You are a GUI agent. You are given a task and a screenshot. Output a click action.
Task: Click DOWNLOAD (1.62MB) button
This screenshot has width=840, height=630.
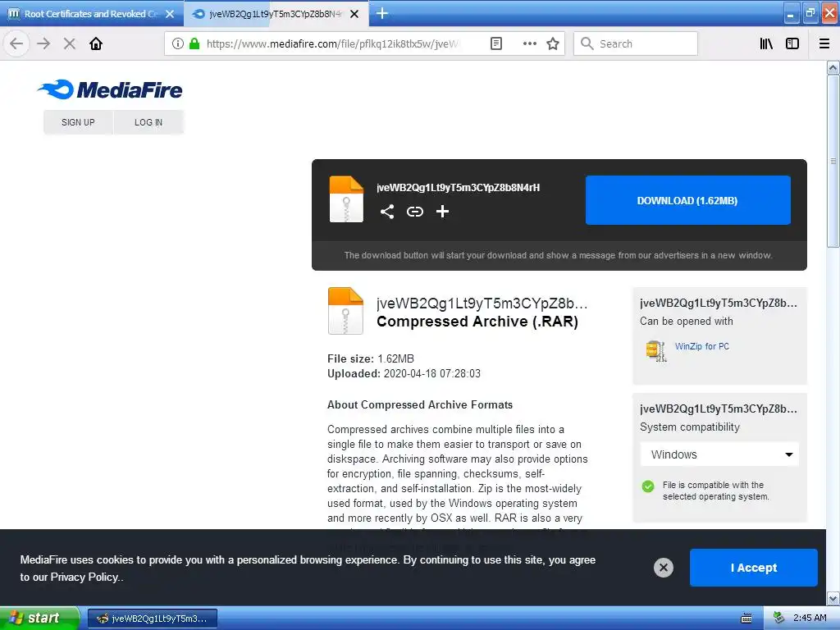tap(688, 200)
